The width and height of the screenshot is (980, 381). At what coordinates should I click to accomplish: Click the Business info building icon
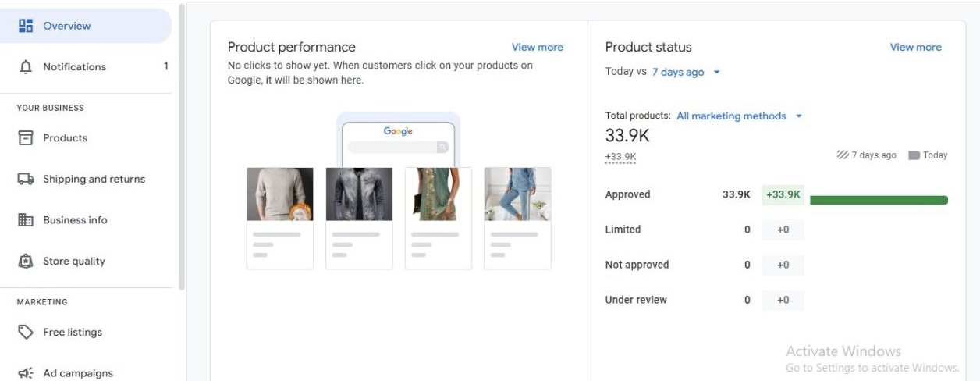click(x=26, y=220)
